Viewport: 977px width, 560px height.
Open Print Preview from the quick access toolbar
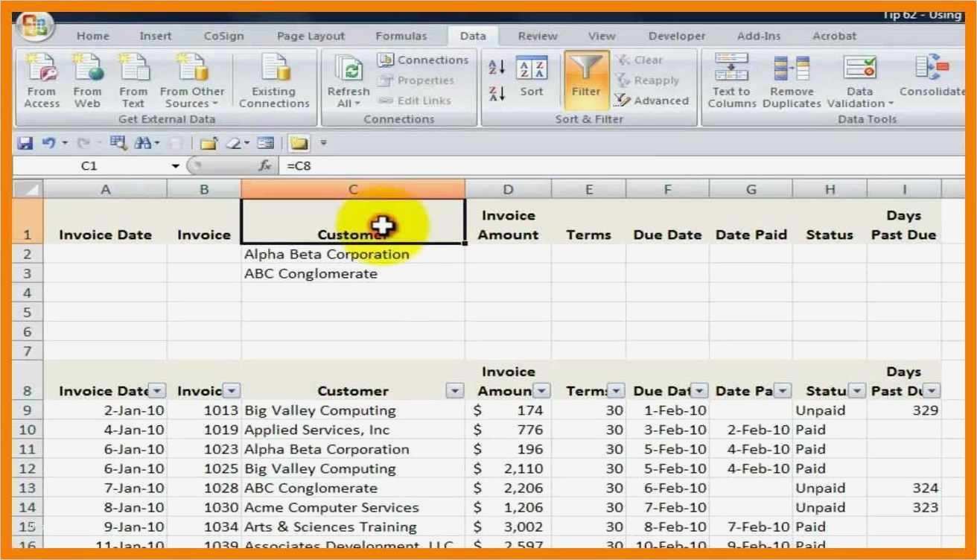[117, 141]
